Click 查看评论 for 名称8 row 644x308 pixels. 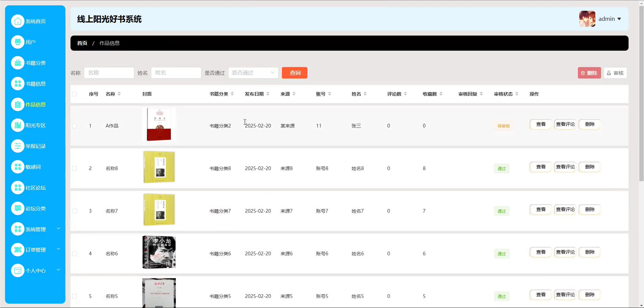coord(565,167)
